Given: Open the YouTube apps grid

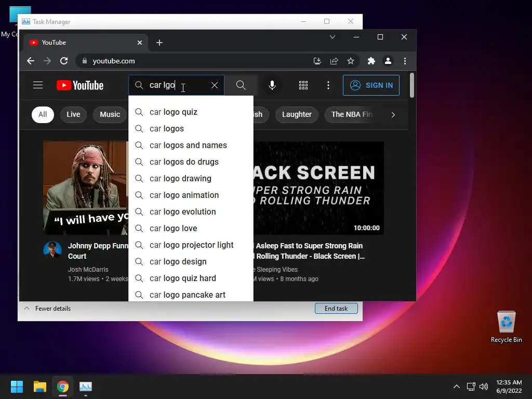Looking at the screenshot, I should point(303,85).
